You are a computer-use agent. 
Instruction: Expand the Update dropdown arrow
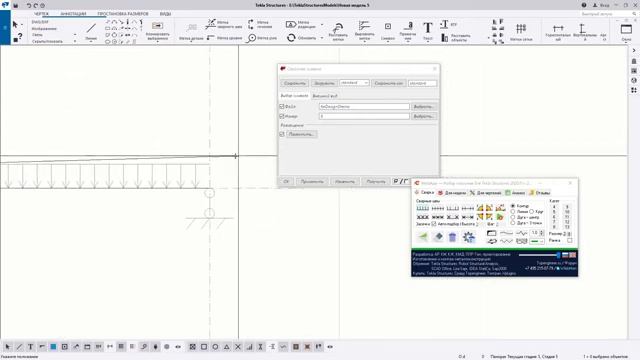(x=322, y=38)
